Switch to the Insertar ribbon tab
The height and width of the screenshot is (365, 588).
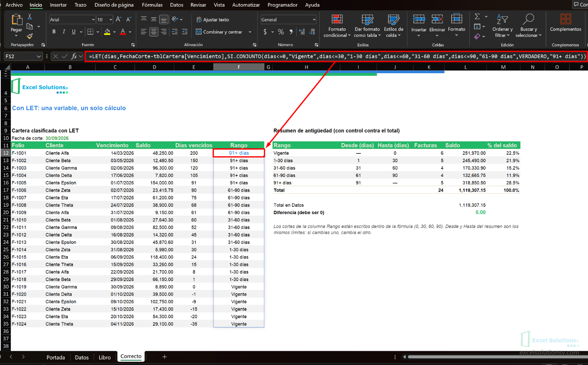click(x=58, y=5)
